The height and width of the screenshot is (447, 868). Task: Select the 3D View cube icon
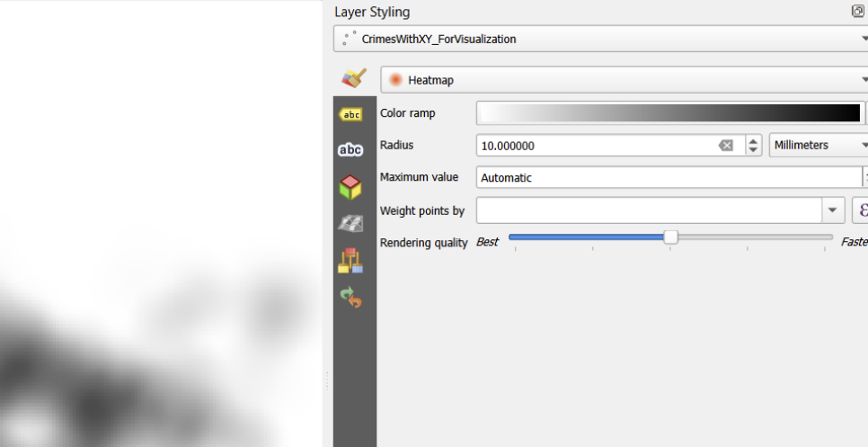point(350,187)
